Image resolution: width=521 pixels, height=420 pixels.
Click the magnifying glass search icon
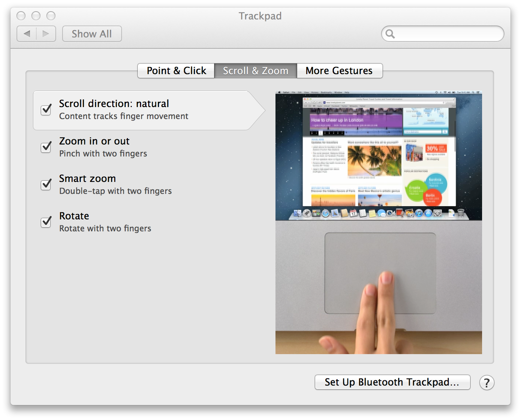[x=390, y=34]
